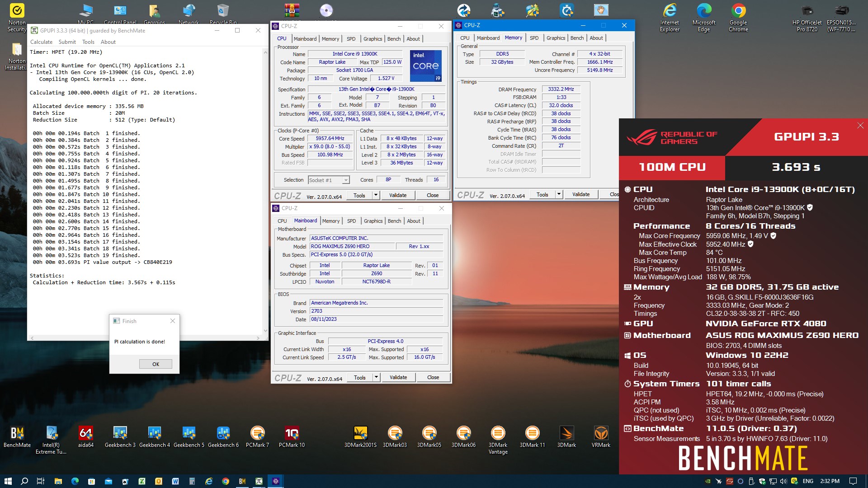Switch to CPU tab in Mainboard CPU-Z window
Viewport: 868px width, 488px height.
click(x=282, y=221)
